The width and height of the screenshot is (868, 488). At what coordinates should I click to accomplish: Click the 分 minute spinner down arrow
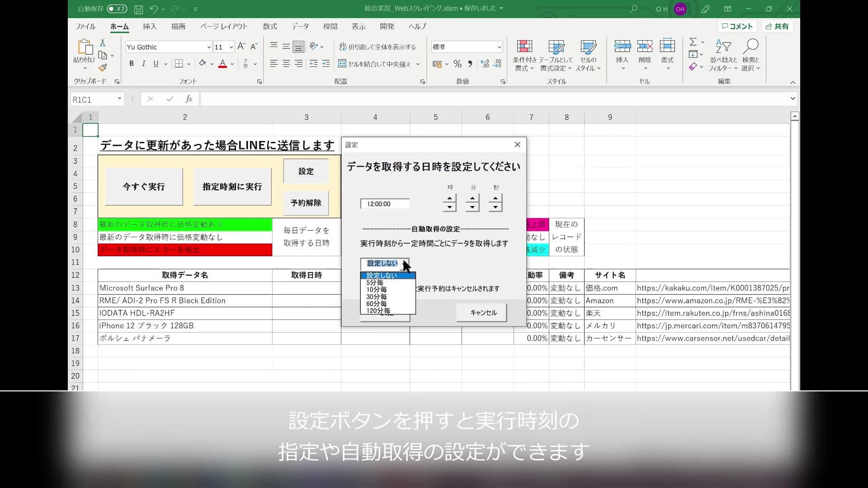[x=472, y=207]
